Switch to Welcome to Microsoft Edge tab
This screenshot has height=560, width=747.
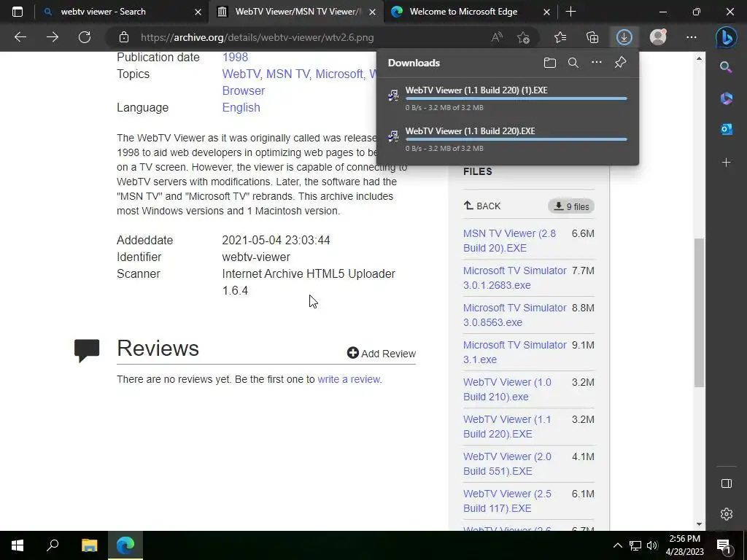click(469, 12)
